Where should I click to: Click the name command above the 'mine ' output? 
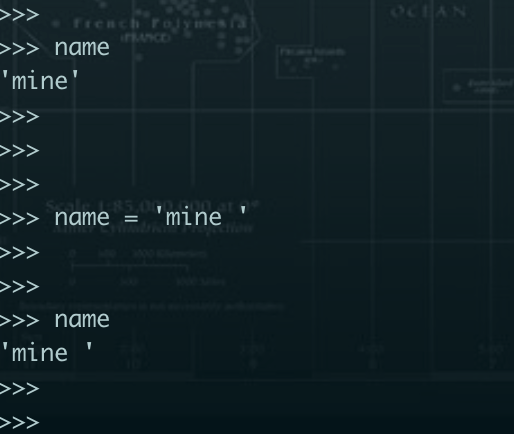(x=82, y=320)
